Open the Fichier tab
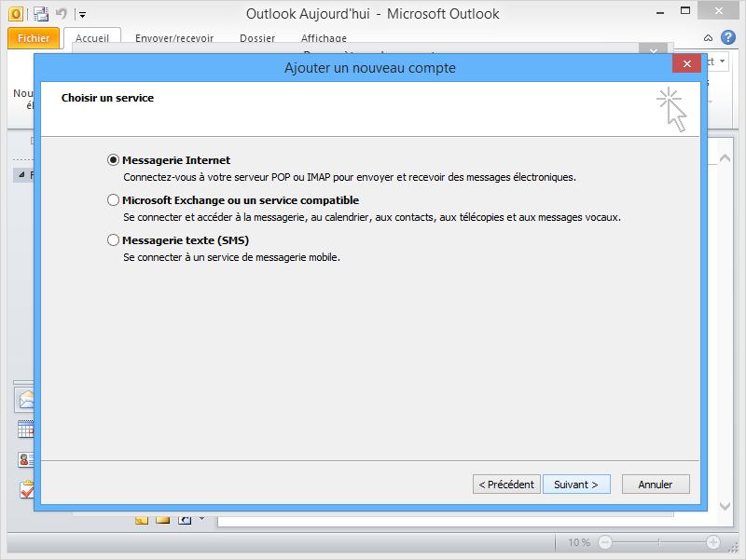 coord(34,38)
